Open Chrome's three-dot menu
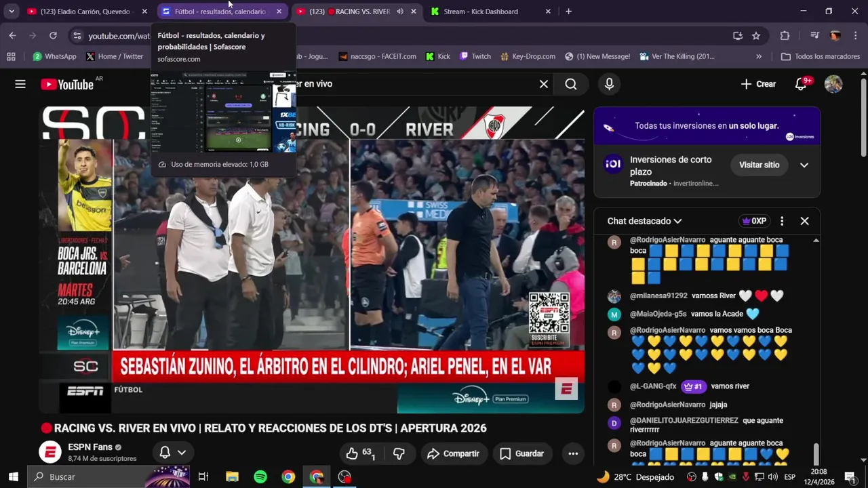This screenshot has width=868, height=488. (x=854, y=36)
